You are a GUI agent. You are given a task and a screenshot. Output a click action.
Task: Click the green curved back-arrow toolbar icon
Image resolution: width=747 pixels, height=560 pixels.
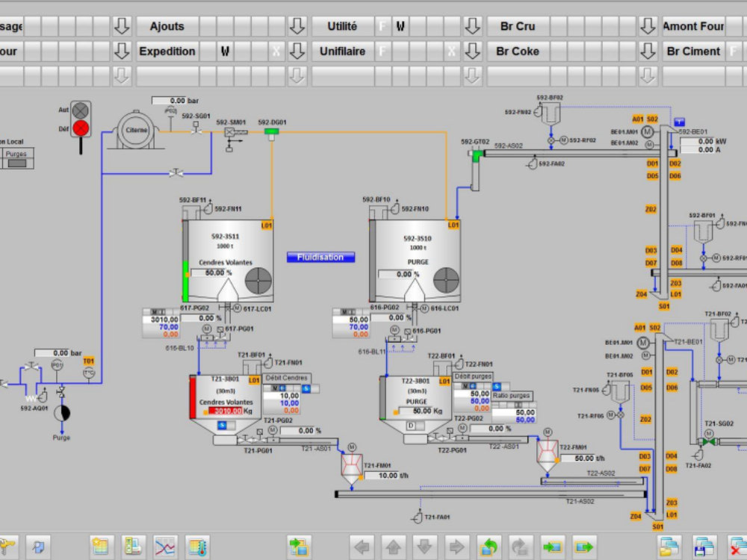(x=489, y=547)
